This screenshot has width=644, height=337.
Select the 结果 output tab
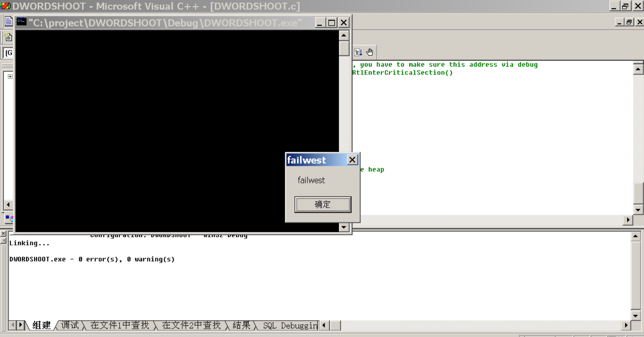pyautogui.click(x=241, y=326)
